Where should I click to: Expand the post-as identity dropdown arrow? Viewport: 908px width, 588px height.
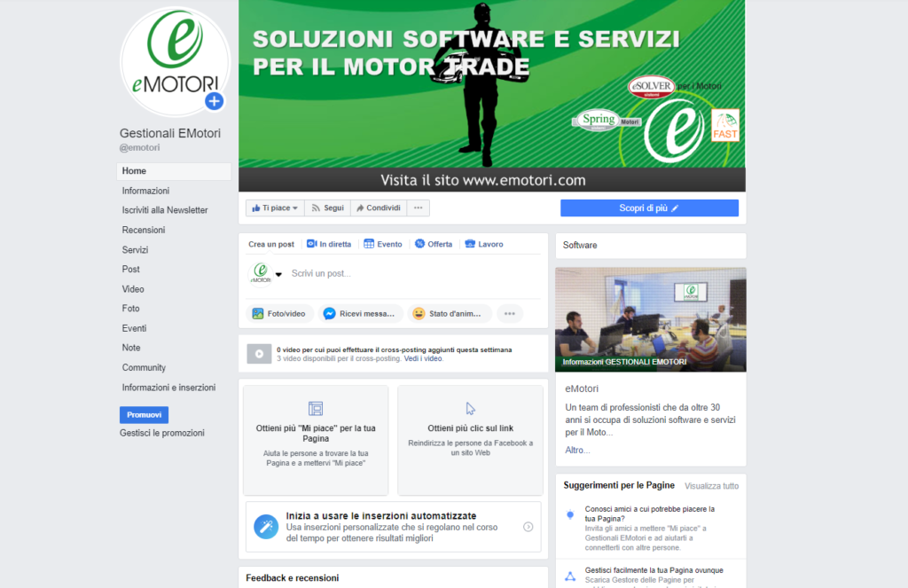pyautogui.click(x=278, y=275)
